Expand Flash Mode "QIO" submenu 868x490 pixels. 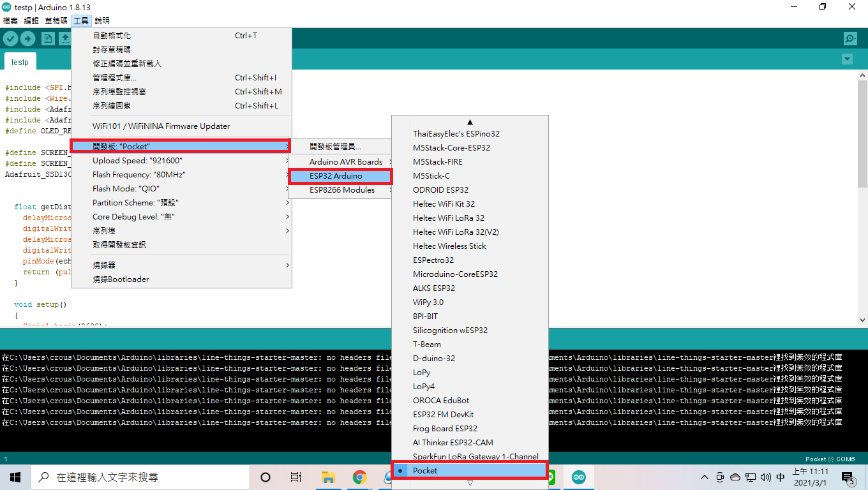tap(181, 189)
